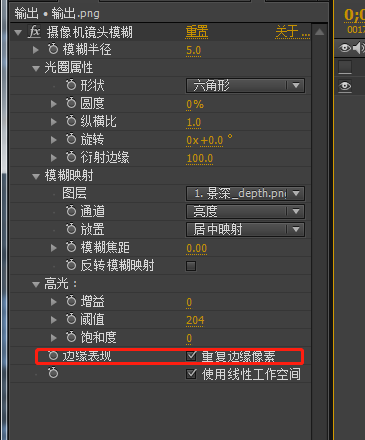Click the stopwatch for 纵横比
Screen dimensions: 365x440
pyautogui.click(x=71, y=121)
